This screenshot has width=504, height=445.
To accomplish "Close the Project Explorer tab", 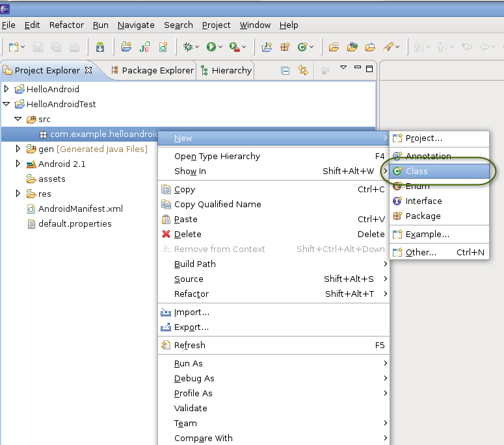I will click(x=89, y=70).
